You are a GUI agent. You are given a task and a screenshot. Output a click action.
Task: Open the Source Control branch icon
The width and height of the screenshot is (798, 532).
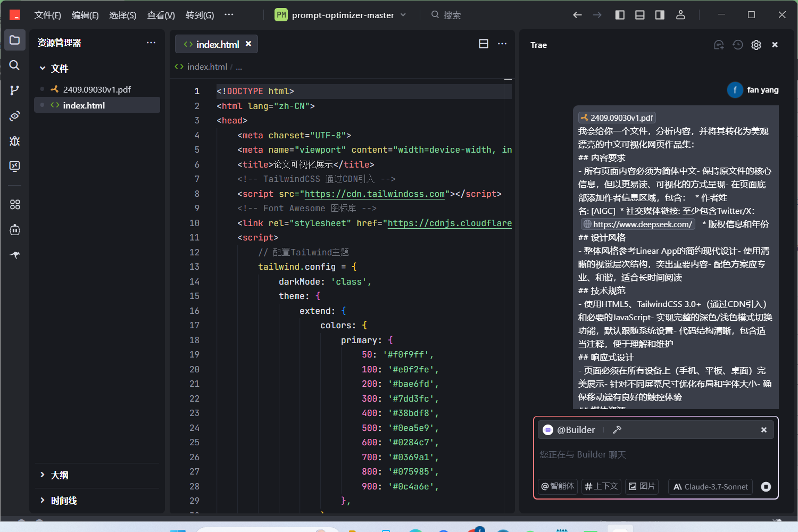[14, 90]
